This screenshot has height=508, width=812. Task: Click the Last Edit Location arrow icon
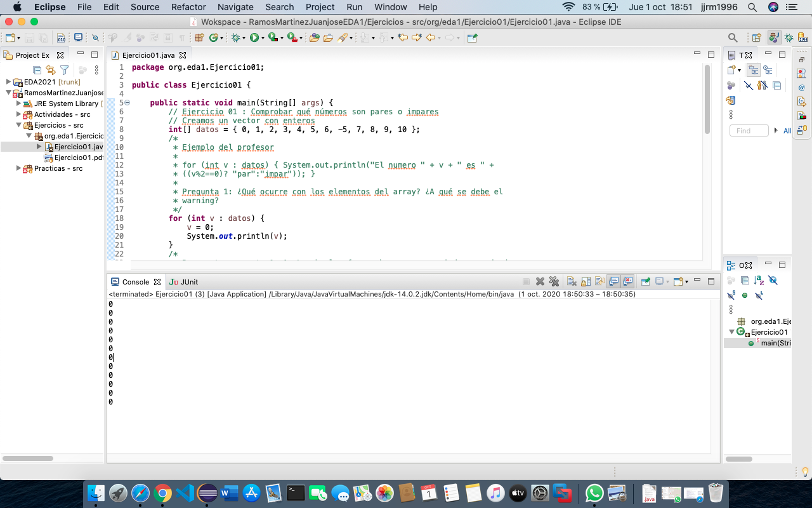[x=402, y=37]
